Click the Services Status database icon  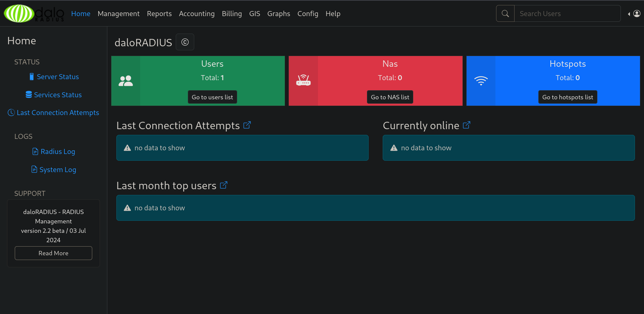click(29, 95)
